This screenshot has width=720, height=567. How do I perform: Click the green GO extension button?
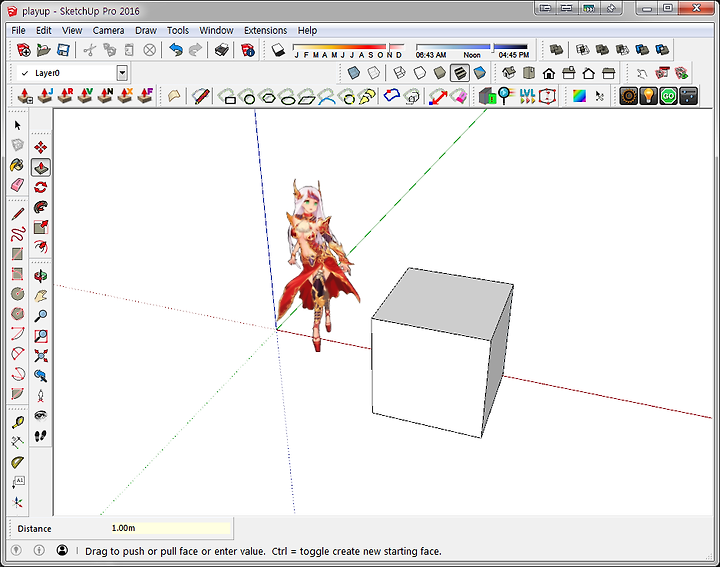[x=669, y=96]
